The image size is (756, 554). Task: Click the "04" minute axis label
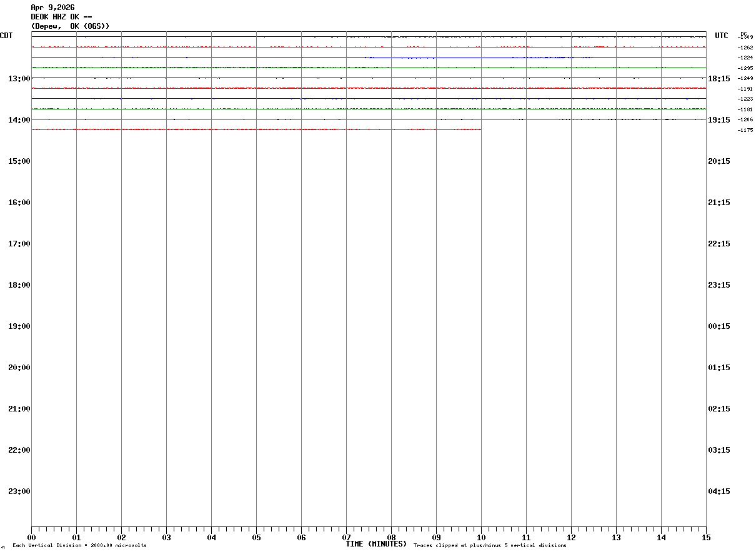click(211, 537)
